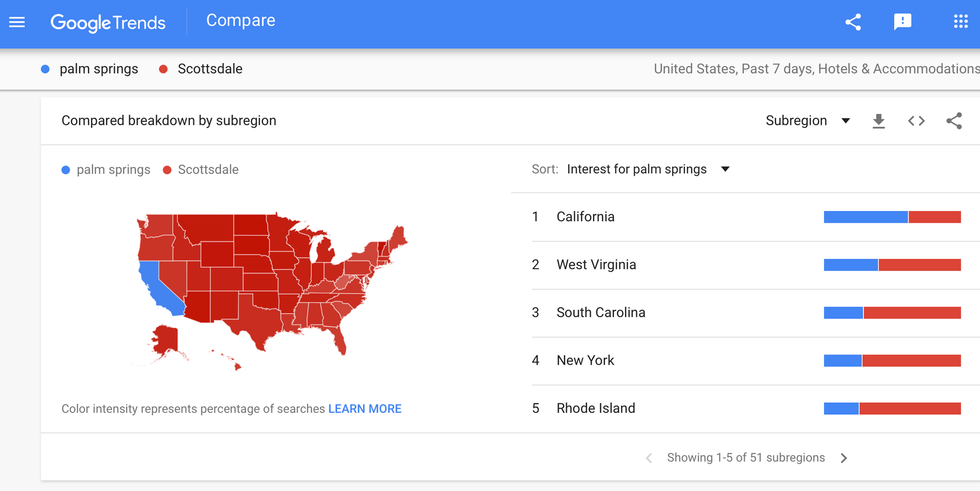Open the Subregion dropdown
The width and height of the screenshot is (980, 491).
click(x=807, y=121)
